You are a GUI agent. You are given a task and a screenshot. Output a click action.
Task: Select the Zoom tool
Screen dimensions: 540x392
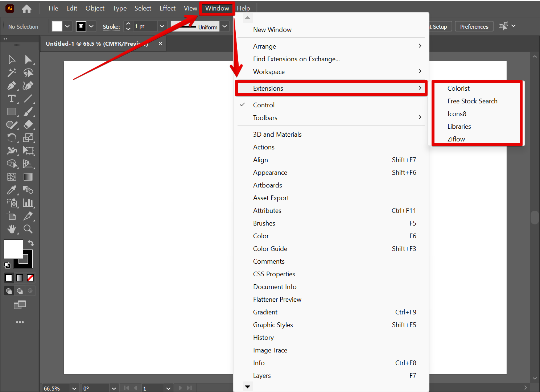[x=28, y=229]
